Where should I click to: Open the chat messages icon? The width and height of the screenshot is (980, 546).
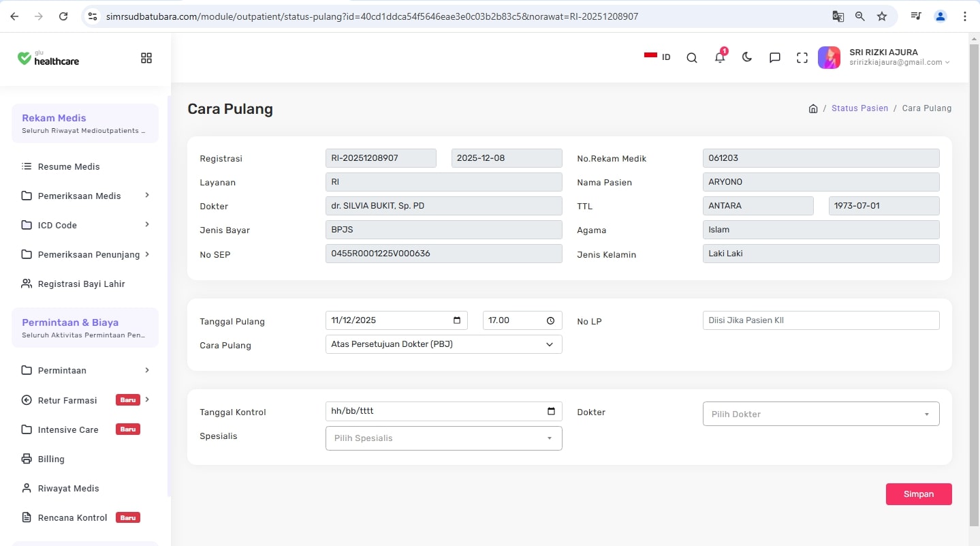[x=775, y=58]
